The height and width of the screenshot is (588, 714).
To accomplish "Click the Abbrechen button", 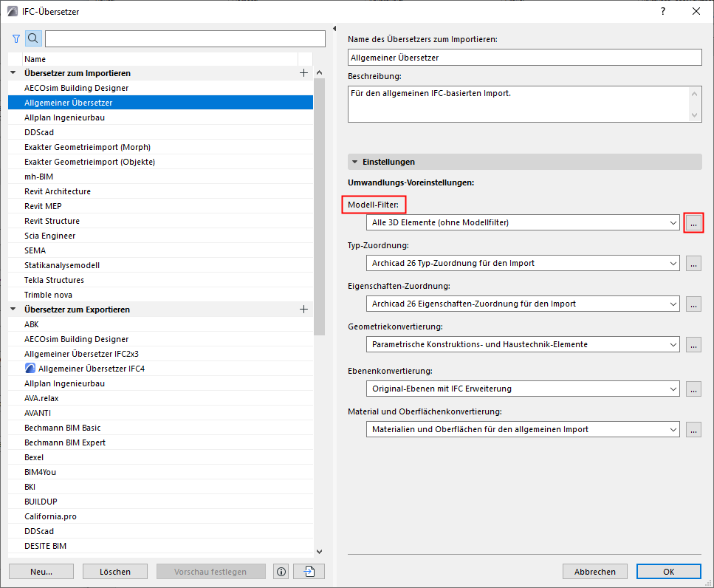I will [594, 572].
